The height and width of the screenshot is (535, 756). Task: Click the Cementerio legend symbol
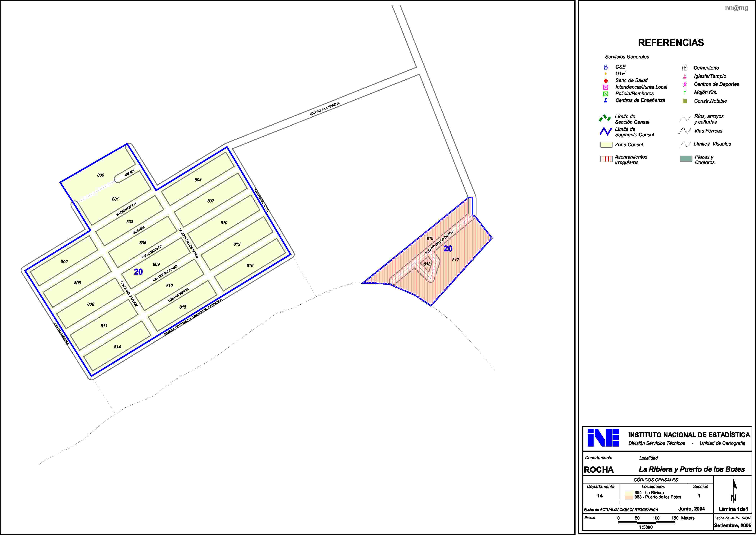685,68
